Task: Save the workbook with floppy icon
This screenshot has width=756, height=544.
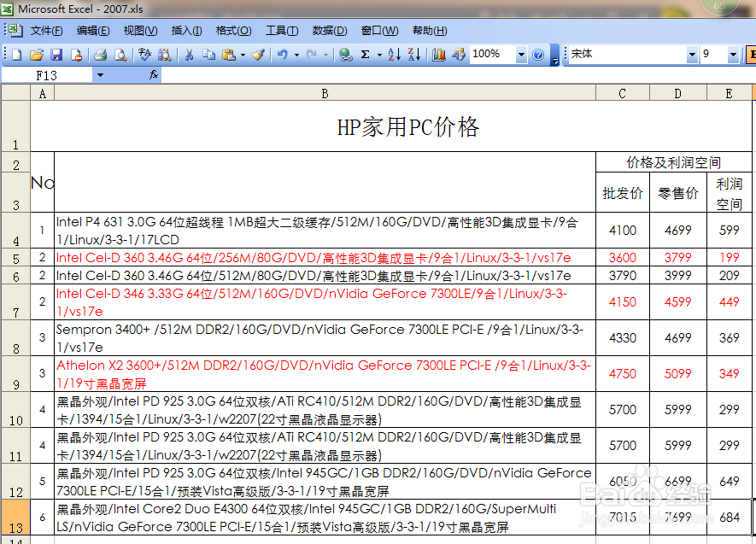Action: coord(56,55)
